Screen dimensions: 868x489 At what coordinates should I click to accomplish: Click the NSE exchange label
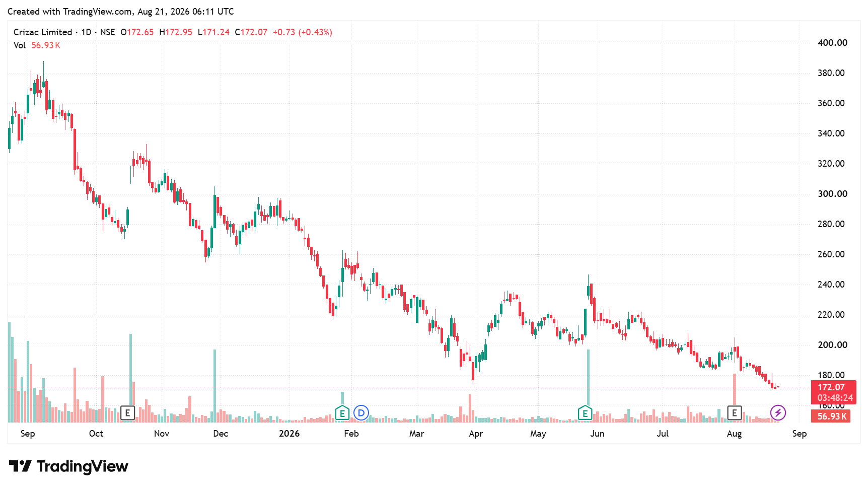(x=107, y=32)
